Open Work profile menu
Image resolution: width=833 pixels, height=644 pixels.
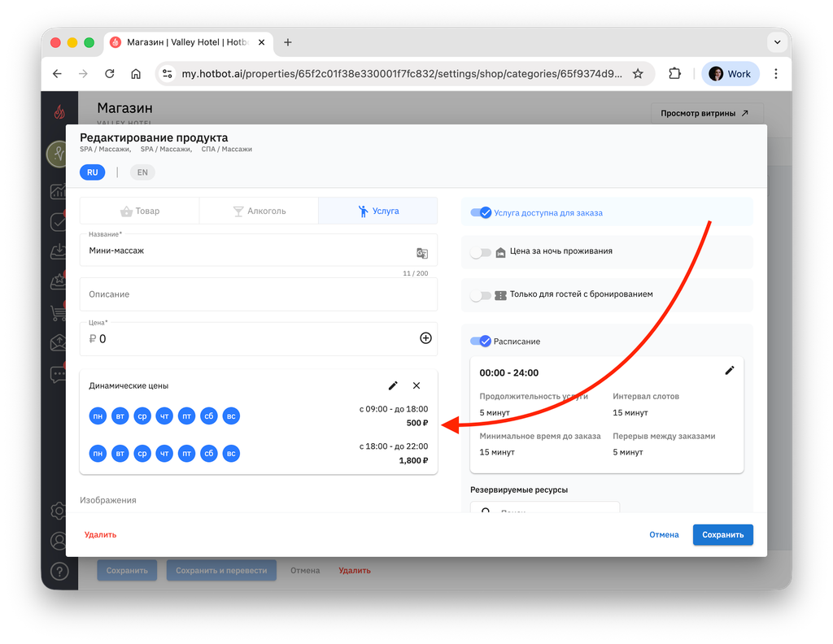731,74
